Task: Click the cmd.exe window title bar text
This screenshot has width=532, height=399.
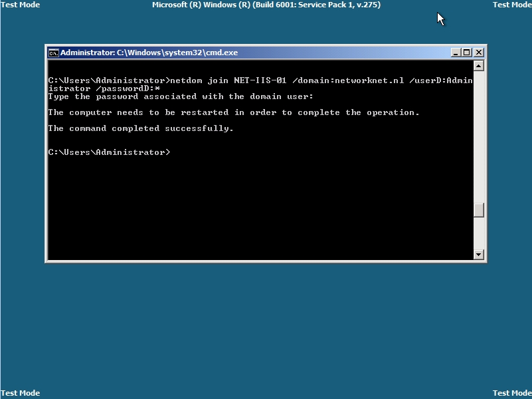Action: click(149, 53)
